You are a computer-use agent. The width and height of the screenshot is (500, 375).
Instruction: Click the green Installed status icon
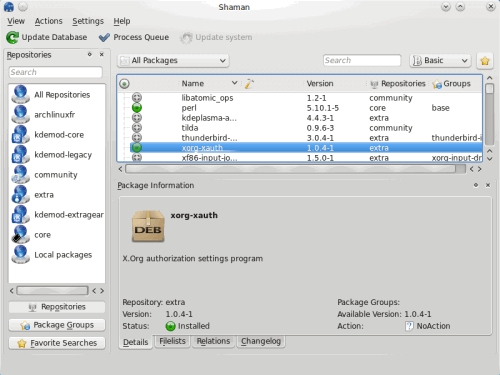170,326
